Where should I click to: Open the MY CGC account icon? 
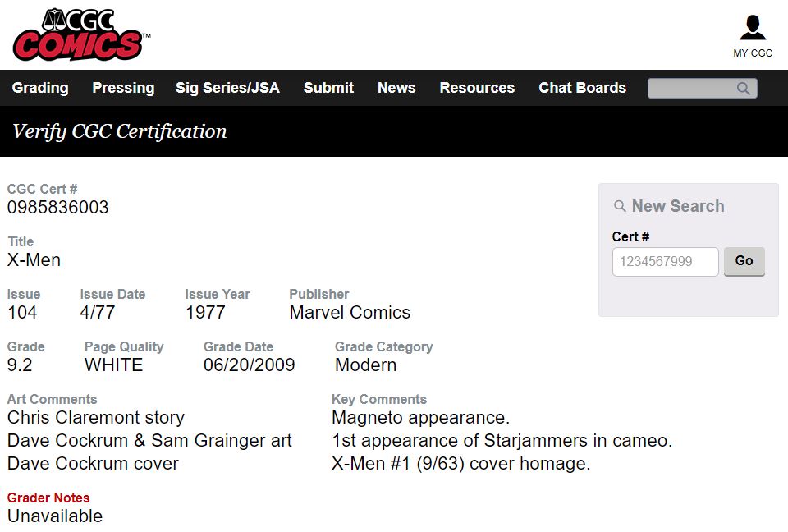753,28
